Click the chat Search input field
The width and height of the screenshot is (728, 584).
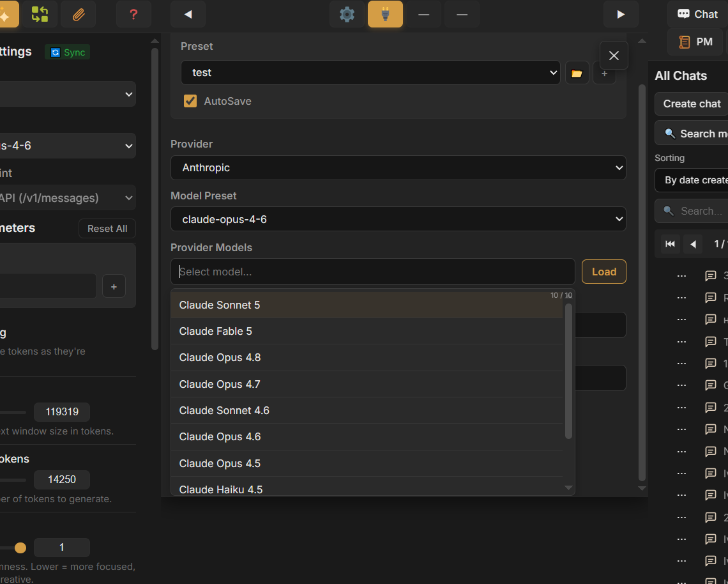692,211
